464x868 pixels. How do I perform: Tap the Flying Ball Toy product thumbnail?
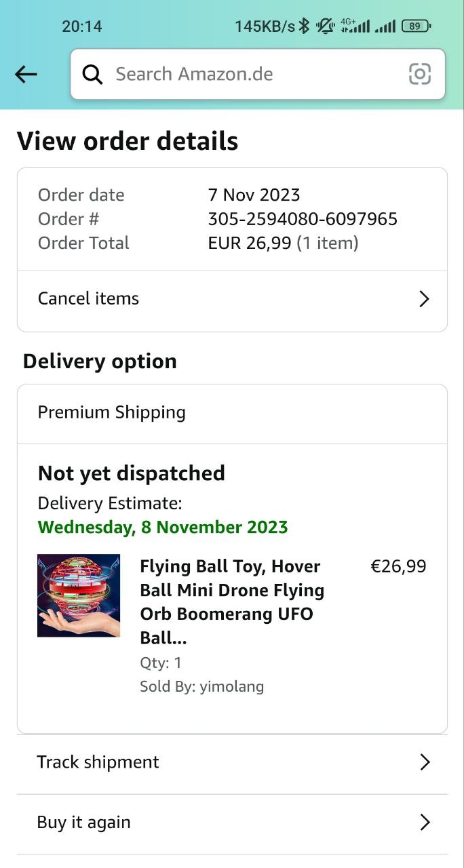(x=79, y=595)
